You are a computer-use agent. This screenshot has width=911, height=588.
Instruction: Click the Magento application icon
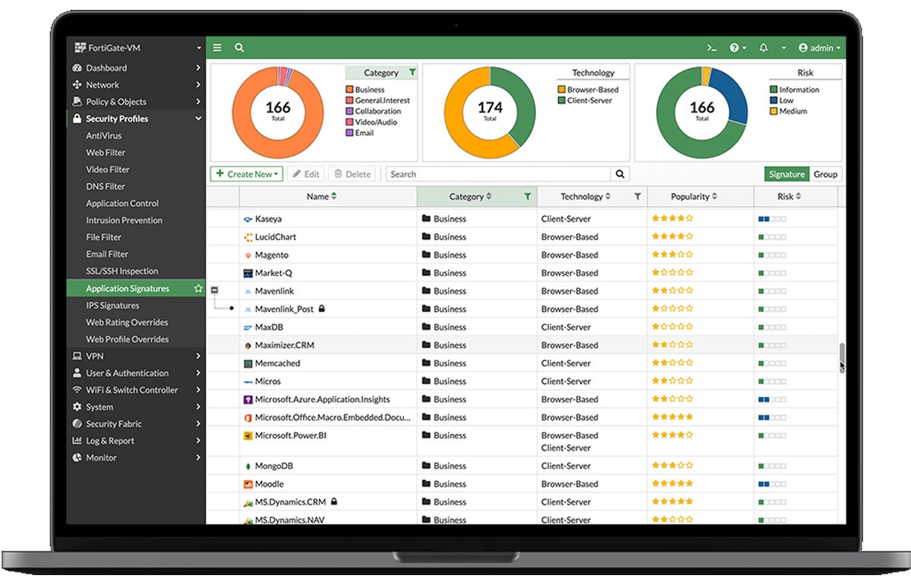247,255
